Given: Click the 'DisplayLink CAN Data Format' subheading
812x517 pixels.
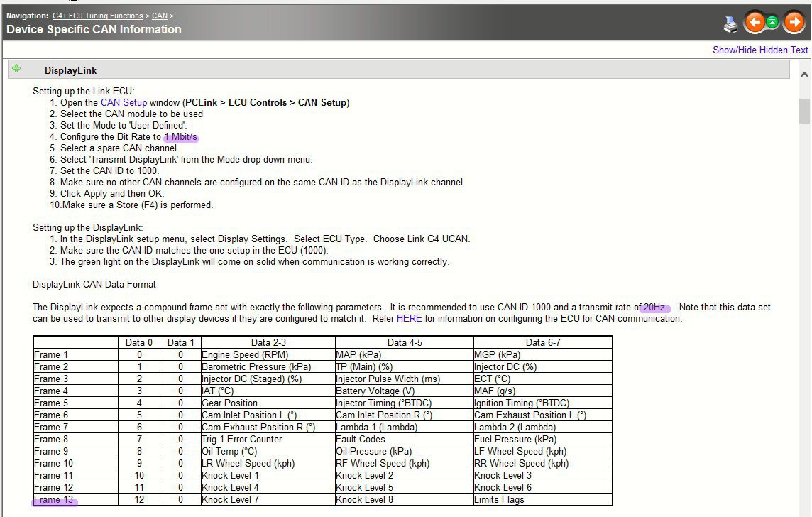Looking at the screenshot, I should click(x=94, y=284).
